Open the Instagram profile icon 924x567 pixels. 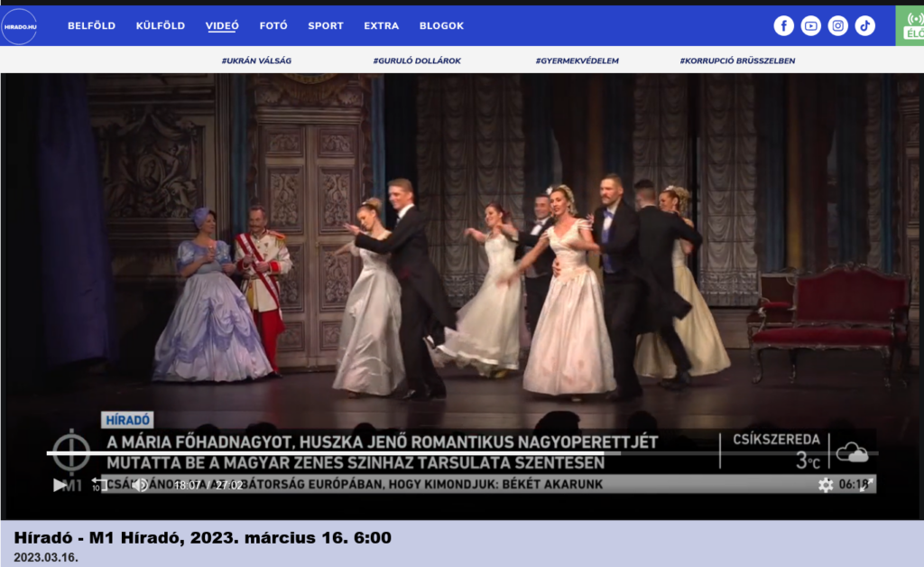838,26
